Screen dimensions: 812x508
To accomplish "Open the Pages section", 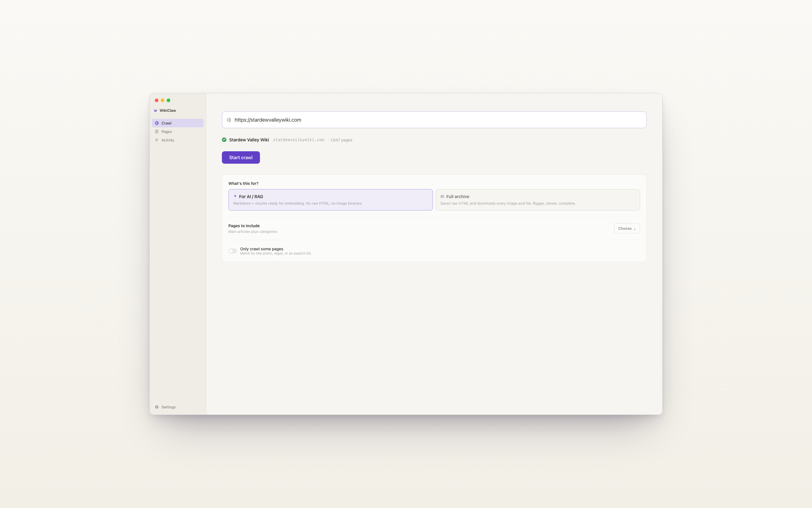I will [178, 132].
